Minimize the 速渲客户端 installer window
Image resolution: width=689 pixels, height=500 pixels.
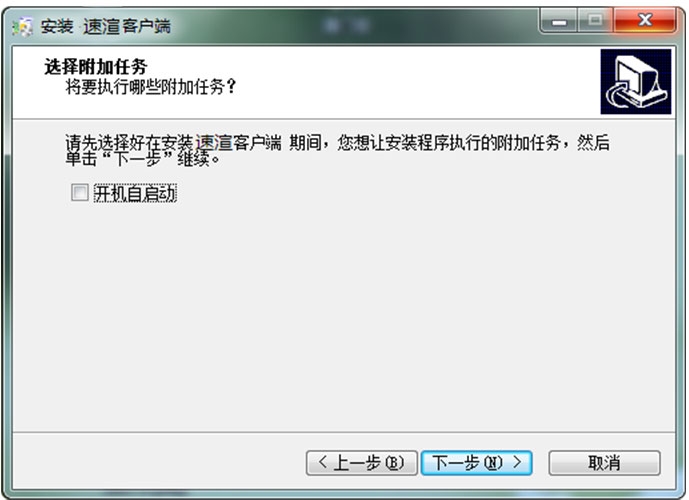coord(559,21)
